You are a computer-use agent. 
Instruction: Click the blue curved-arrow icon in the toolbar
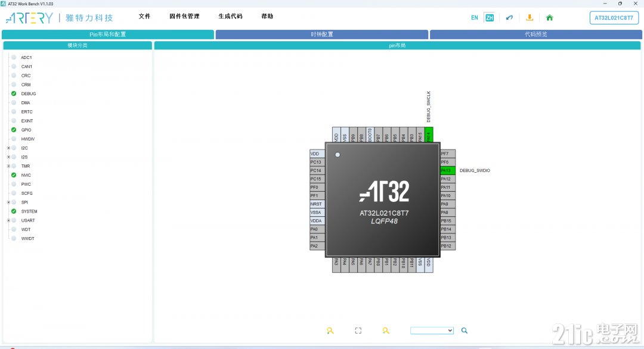509,18
